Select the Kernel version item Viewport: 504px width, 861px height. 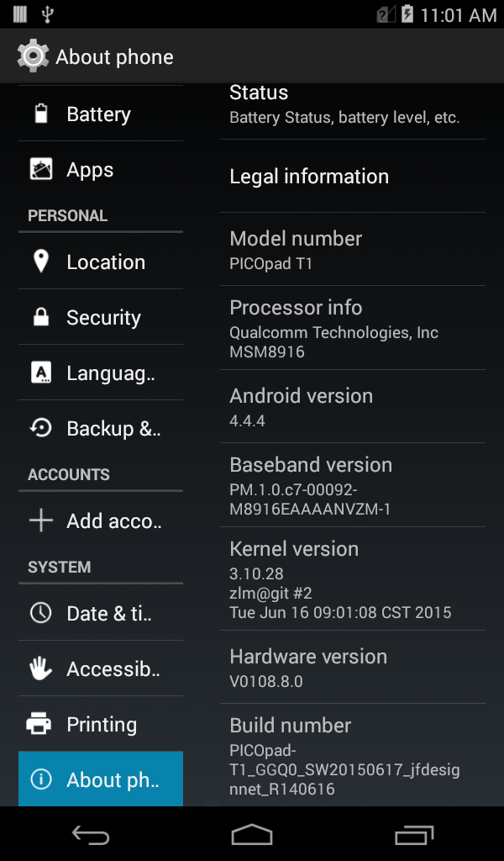(353, 579)
